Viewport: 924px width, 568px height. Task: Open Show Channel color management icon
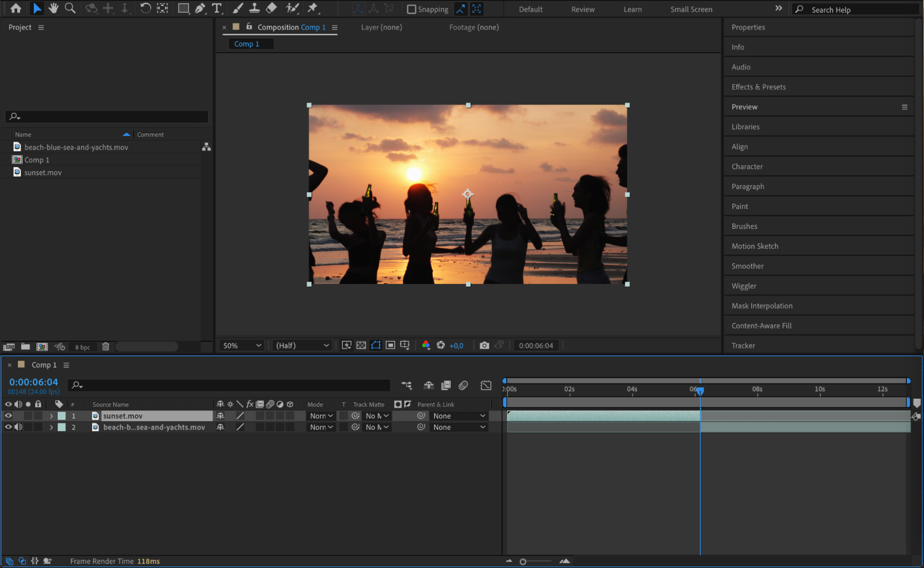(426, 346)
